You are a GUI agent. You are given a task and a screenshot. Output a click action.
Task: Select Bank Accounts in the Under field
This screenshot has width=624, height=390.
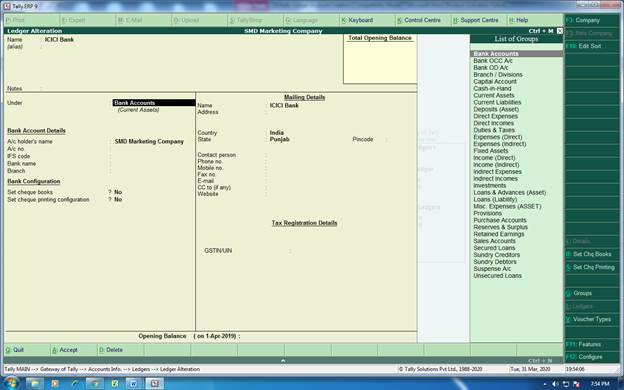[x=154, y=103]
